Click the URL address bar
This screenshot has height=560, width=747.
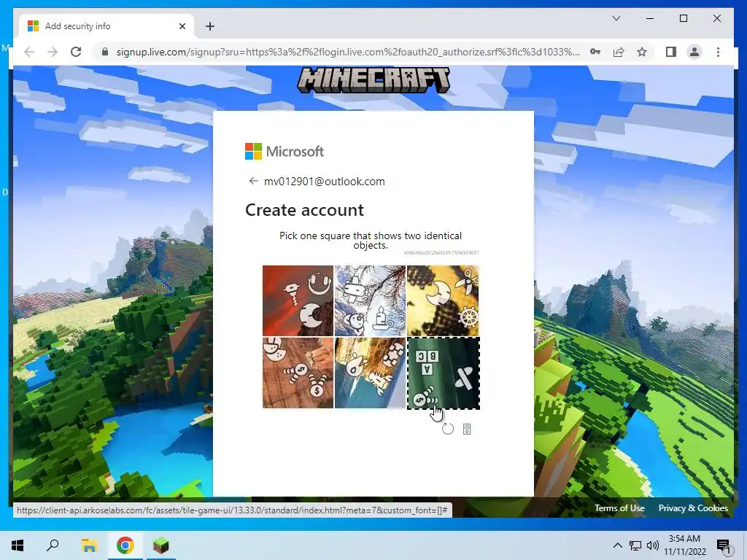[x=348, y=52]
